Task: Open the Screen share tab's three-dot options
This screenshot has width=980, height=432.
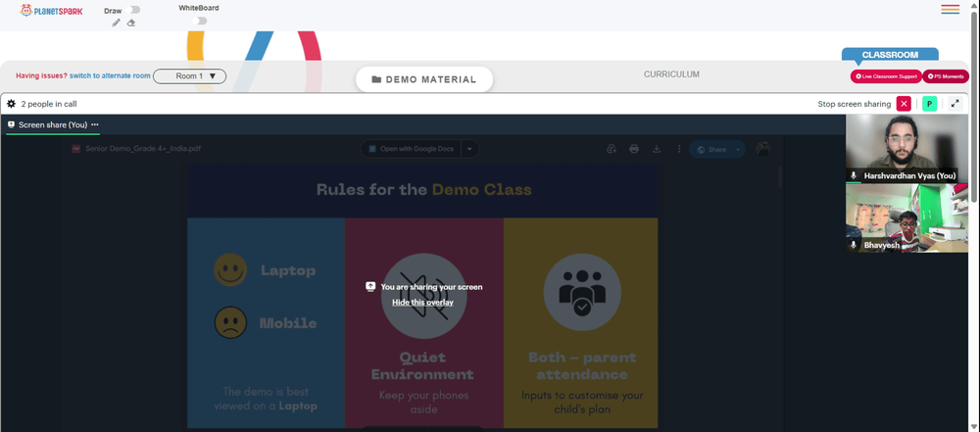Action: [x=95, y=124]
